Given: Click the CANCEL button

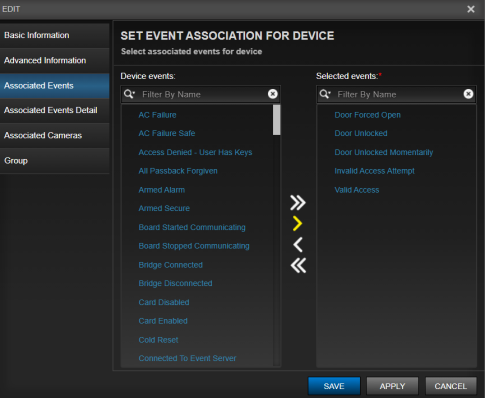Looking at the screenshot, I should (x=451, y=386).
